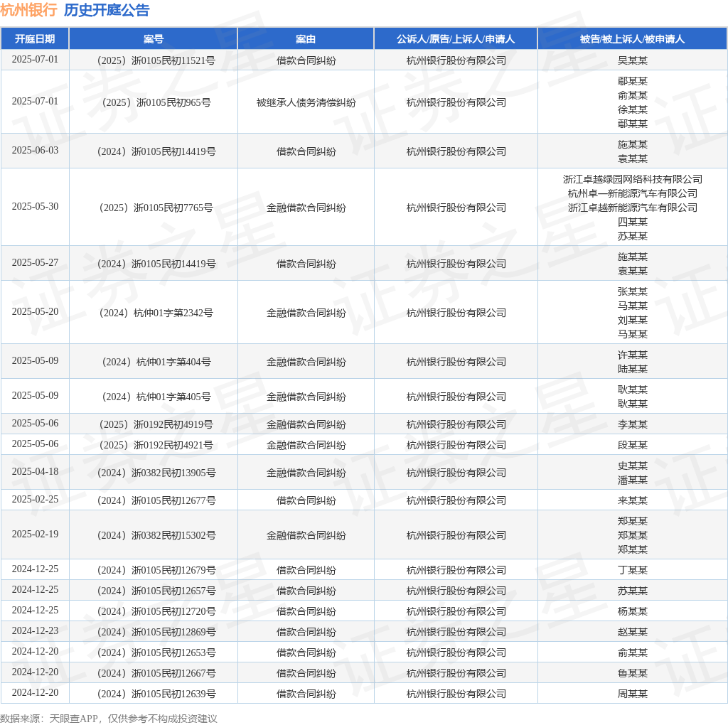Click case number (2024)浙0105民初12869号
Image resolution: width=728 pixels, height=725 pixels.
pyautogui.click(x=156, y=632)
